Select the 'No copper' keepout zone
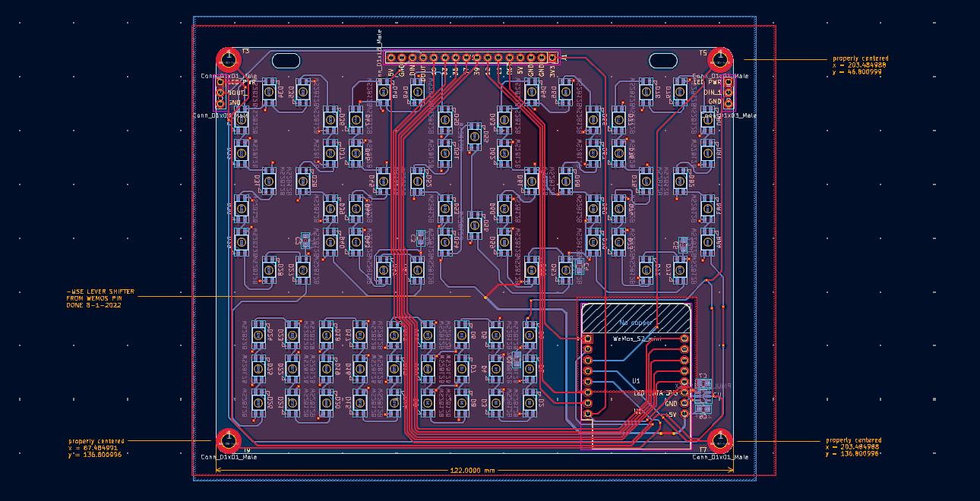 (x=636, y=319)
